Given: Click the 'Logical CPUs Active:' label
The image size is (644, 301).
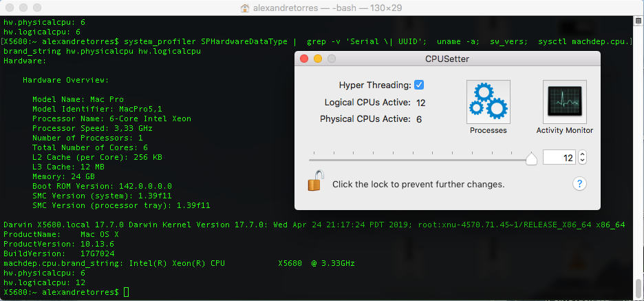Looking at the screenshot, I should tap(367, 103).
